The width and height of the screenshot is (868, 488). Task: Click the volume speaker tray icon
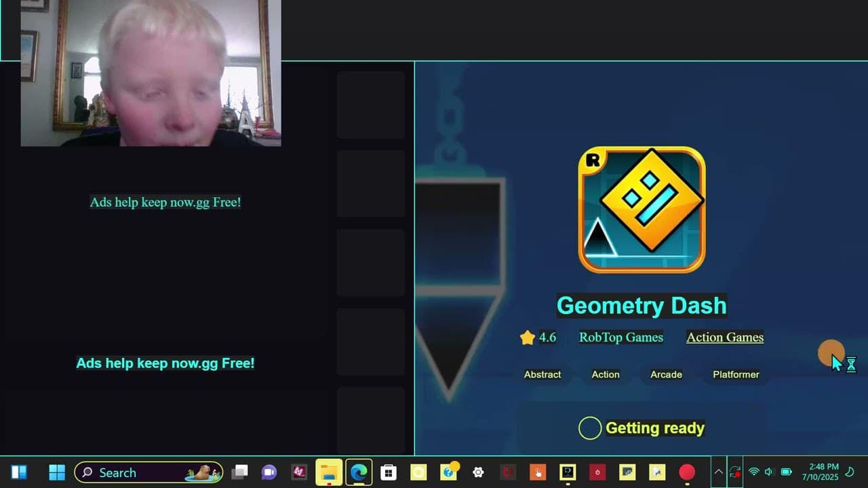[769, 472]
